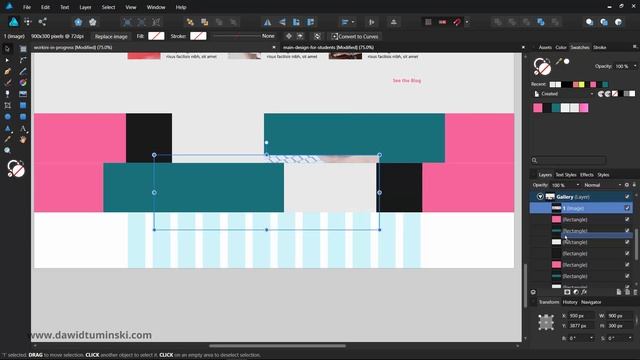This screenshot has height=360, width=640.
Task: Select the Fill gradient tool
Action: pyautogui.click(x=23, y=83)
